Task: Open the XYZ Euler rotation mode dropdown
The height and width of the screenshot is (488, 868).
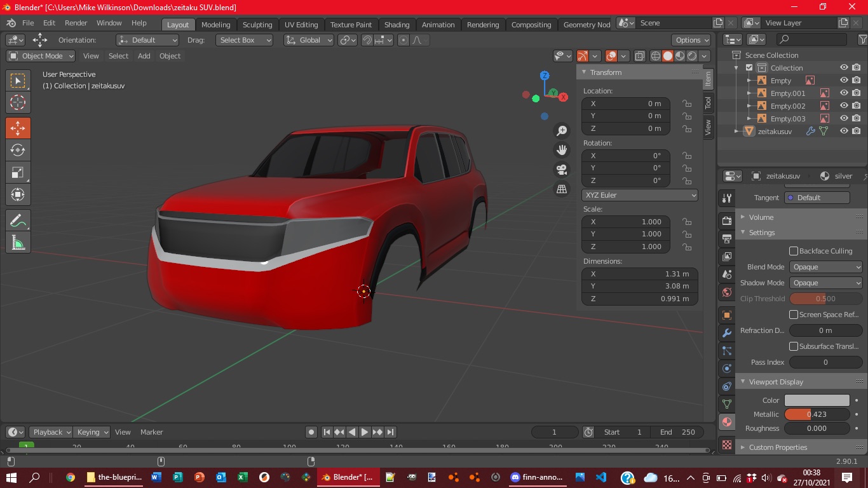Action: pyautogui.click(x=640, y=195)
